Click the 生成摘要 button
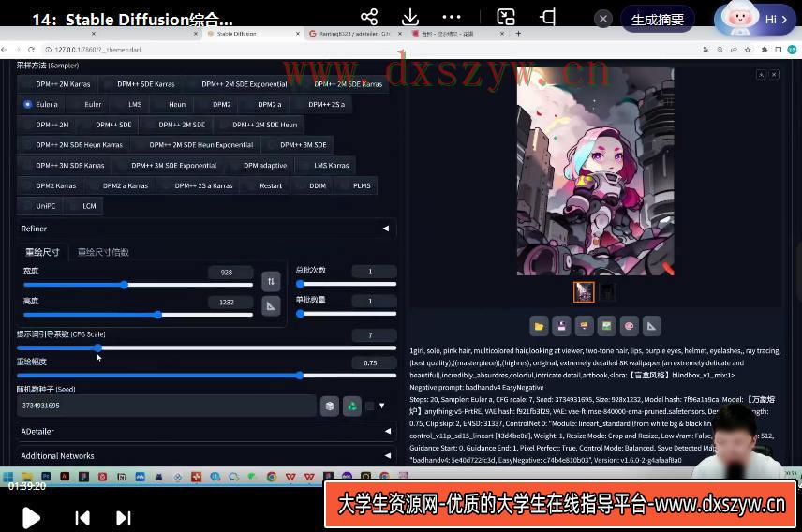The image size is (802, 532). click(x=658, y=20)
